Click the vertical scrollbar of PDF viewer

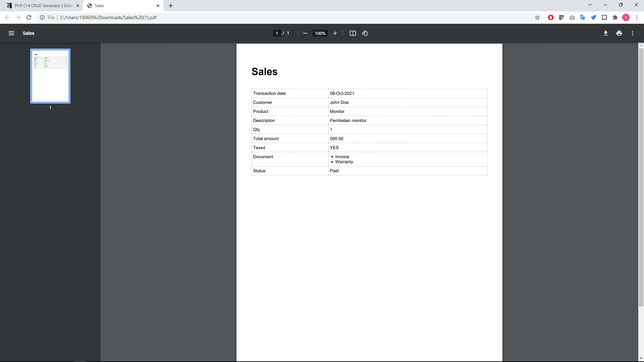pos(641,178)
